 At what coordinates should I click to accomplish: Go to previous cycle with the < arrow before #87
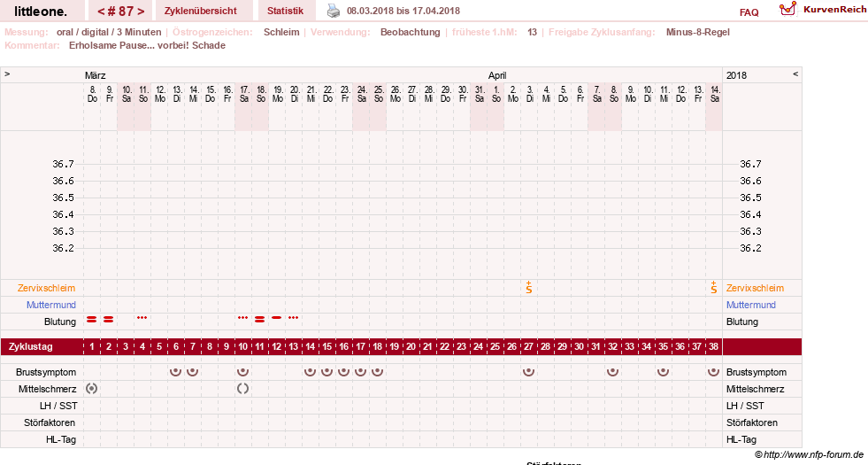click(101, 12)
